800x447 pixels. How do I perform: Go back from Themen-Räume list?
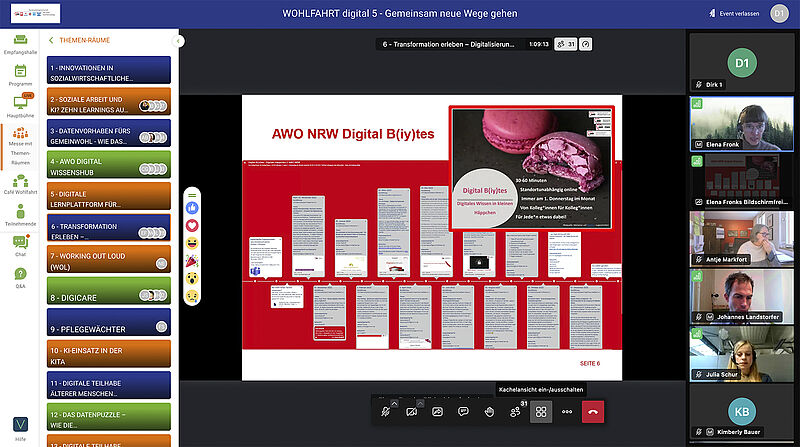[51, 40]
